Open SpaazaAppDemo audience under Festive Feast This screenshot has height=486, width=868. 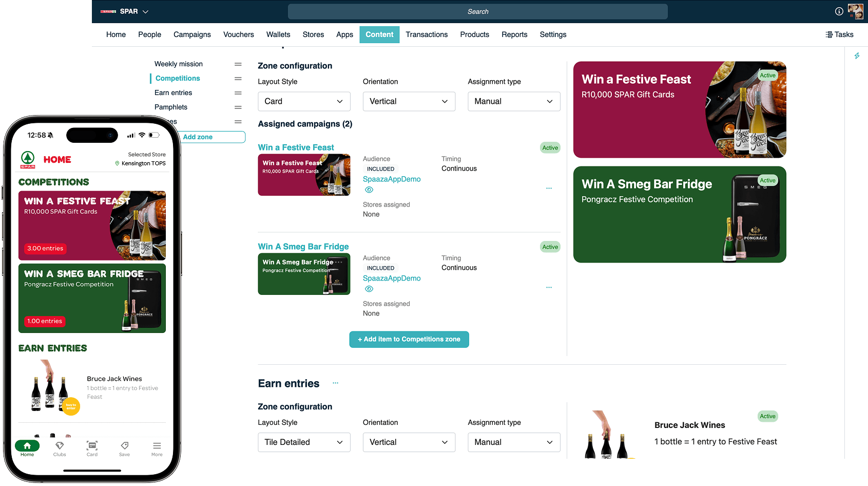[392, 179]
